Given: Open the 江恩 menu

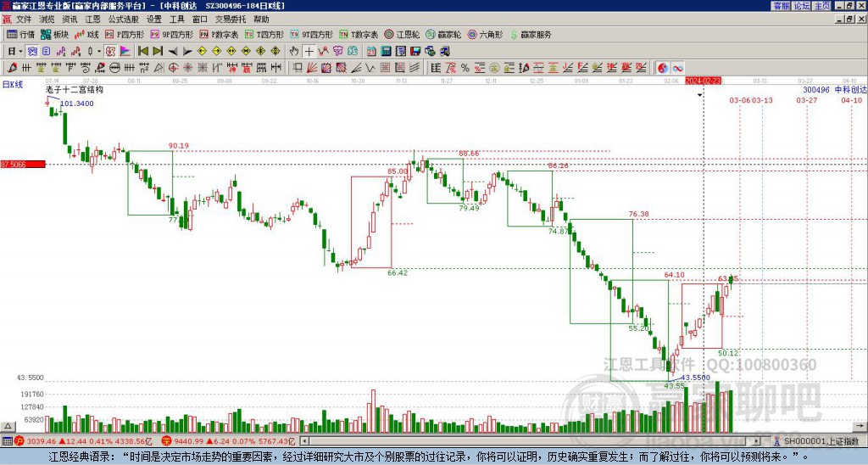Looking at the screenshot, I should (x=92, y=20).
